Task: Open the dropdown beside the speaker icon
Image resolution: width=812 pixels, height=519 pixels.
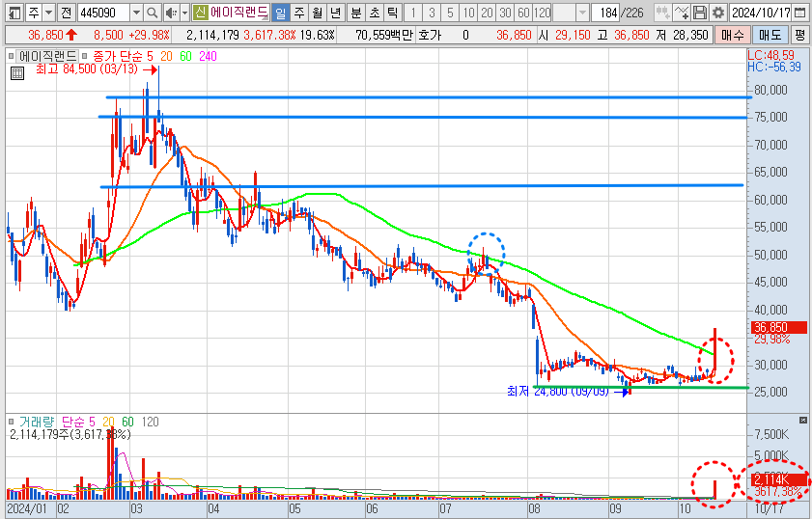Action: pyautogui.click(x=183, y=13)
